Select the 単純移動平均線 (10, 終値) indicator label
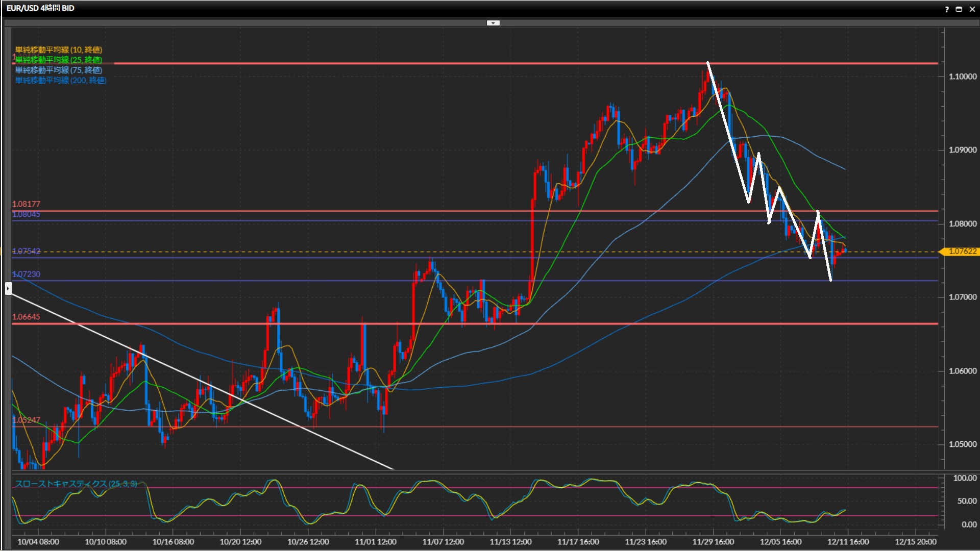980x551 pixels. click(x=58, y=49)
